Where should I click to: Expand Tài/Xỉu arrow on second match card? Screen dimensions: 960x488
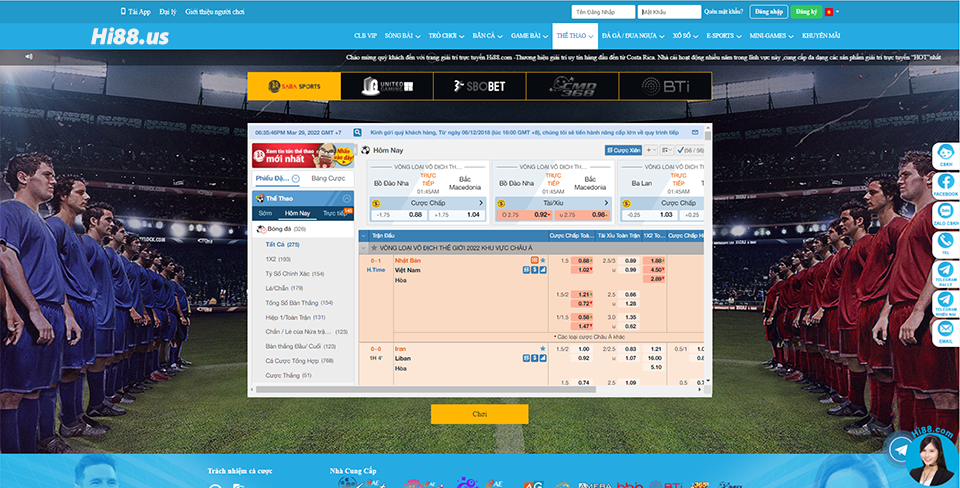606,203
